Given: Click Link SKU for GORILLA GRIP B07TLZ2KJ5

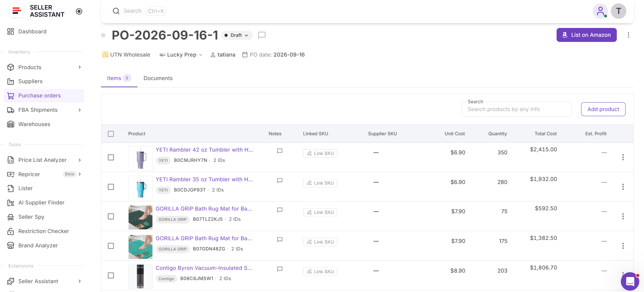Looking at the screenshot, I should pos(320,213).
